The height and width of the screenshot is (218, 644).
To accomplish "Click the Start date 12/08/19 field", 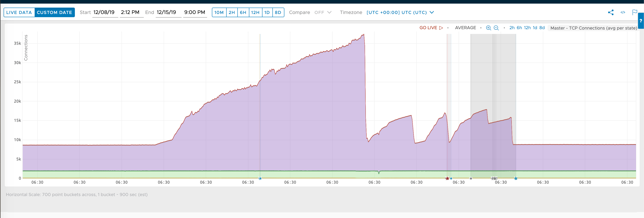I will coord(105,12).
